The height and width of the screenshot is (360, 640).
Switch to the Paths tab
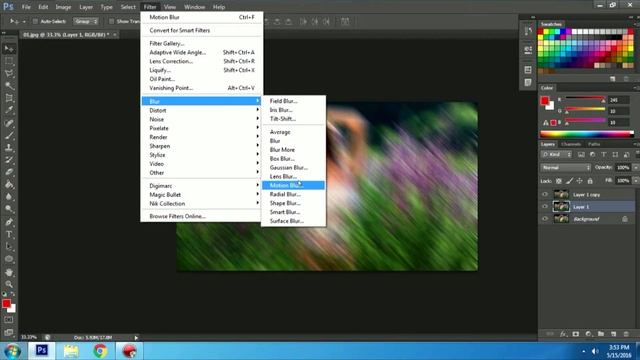pos(594,144)
